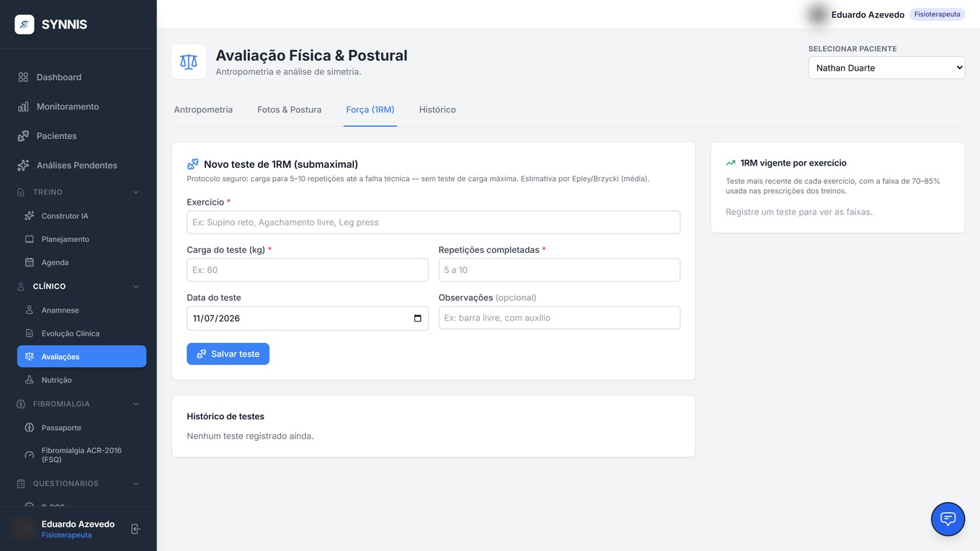Screen dimensions: 980x551
Task: Open Fibromialgia ACR-2016 (FSQ)
Action: tap(81, 454)
